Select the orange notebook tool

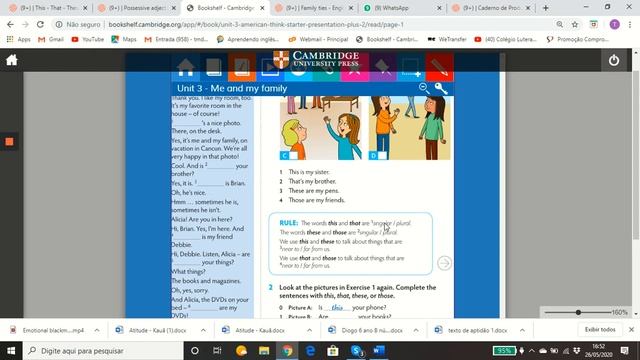point(242,67)
